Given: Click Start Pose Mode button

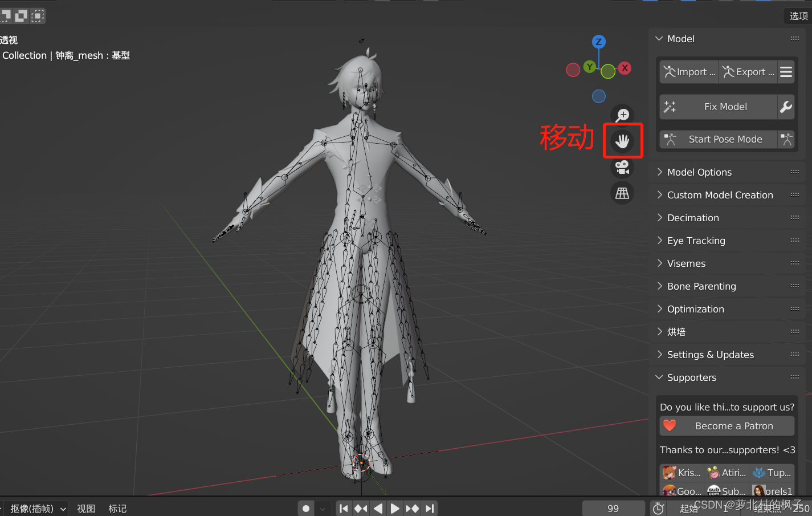Looking at the screenshot, I should (719, 139).
